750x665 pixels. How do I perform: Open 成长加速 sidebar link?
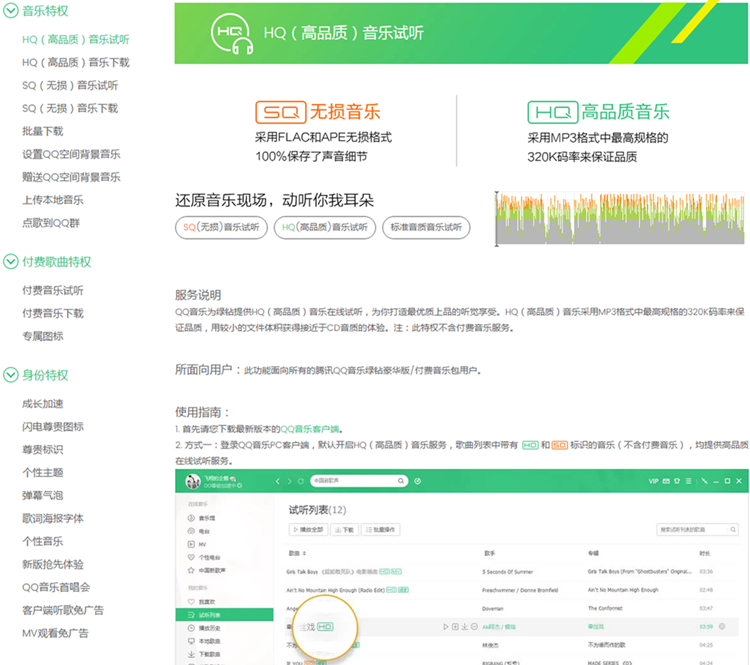(43, 404)
